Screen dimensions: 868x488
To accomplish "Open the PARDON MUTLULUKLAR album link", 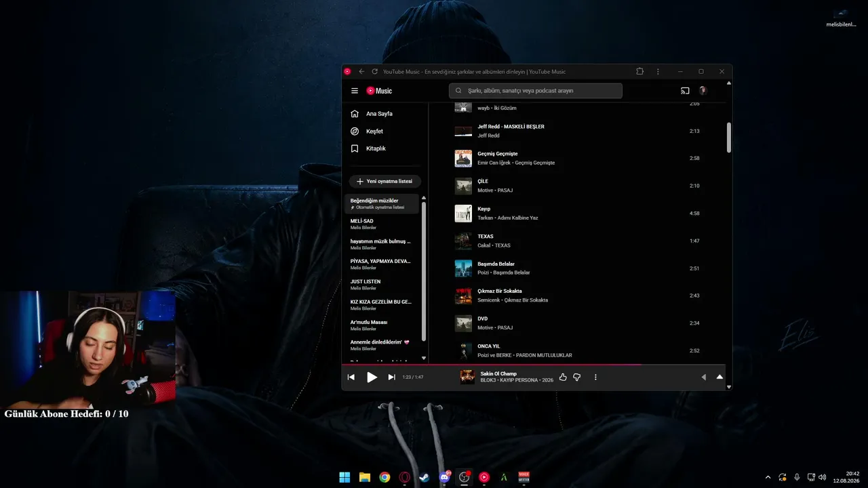I will tap(544, 355).
